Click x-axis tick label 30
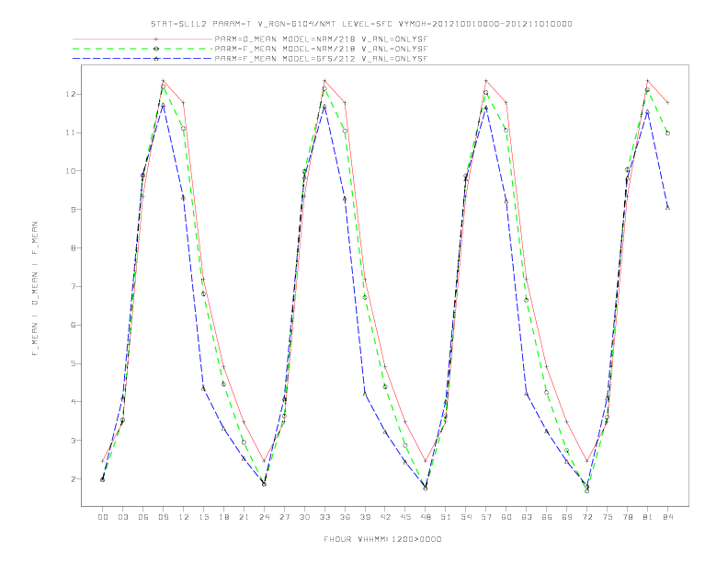Screen dimensions: 728x563 coord(304,517)
